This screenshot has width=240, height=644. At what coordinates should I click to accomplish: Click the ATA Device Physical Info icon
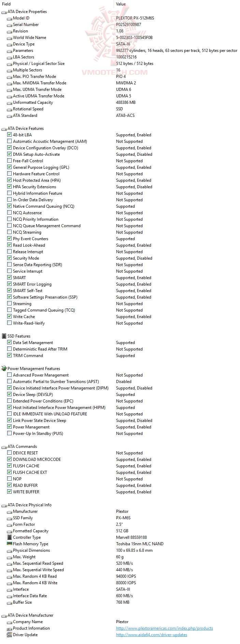tap(4, 505)
